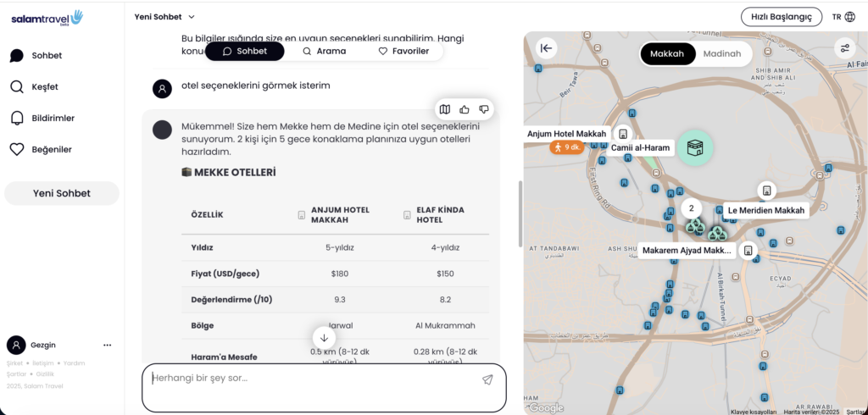Screen dimensions: 868x415
Task: Open the İletişim footer link
Action: 42,363
